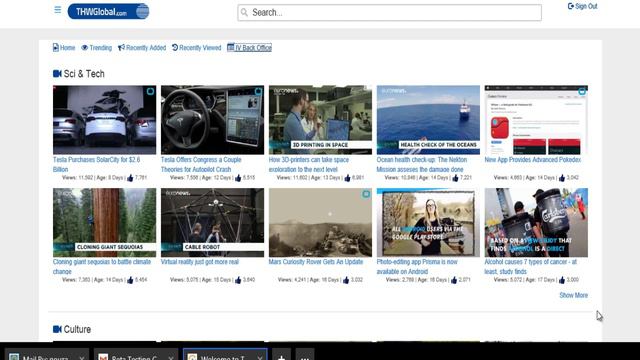Open Cloning Giant Sequoias thumbnail
640x360 pixels.
point(104,222)
